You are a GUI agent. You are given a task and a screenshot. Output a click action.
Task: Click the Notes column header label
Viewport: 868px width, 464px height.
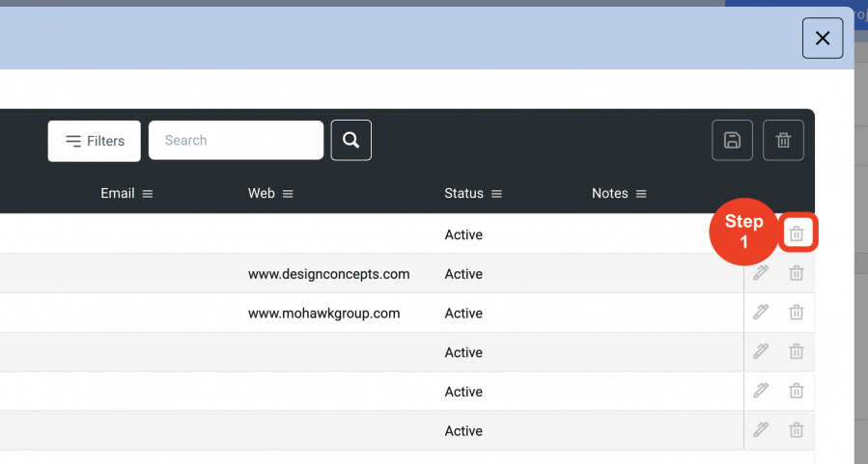[x=610, y=194]
